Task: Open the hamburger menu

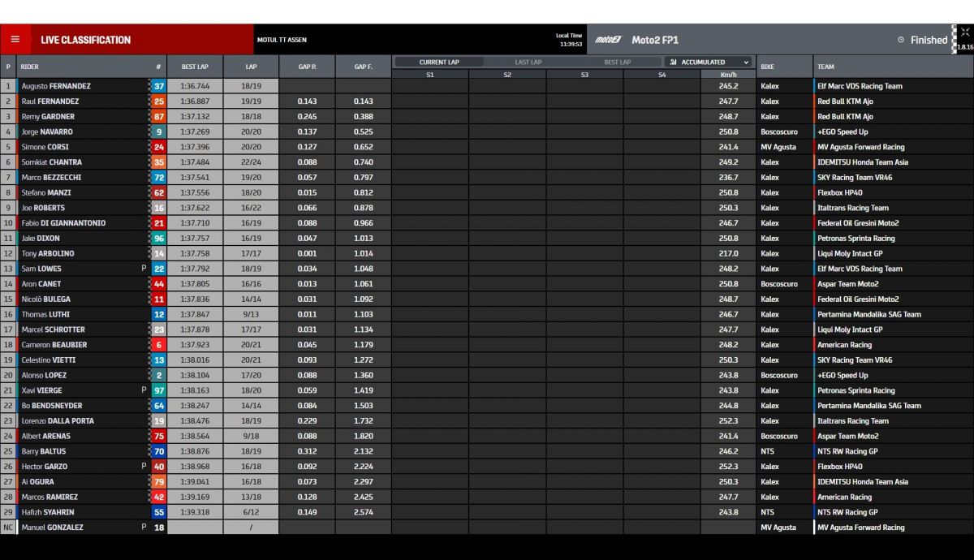Action: 15,39
